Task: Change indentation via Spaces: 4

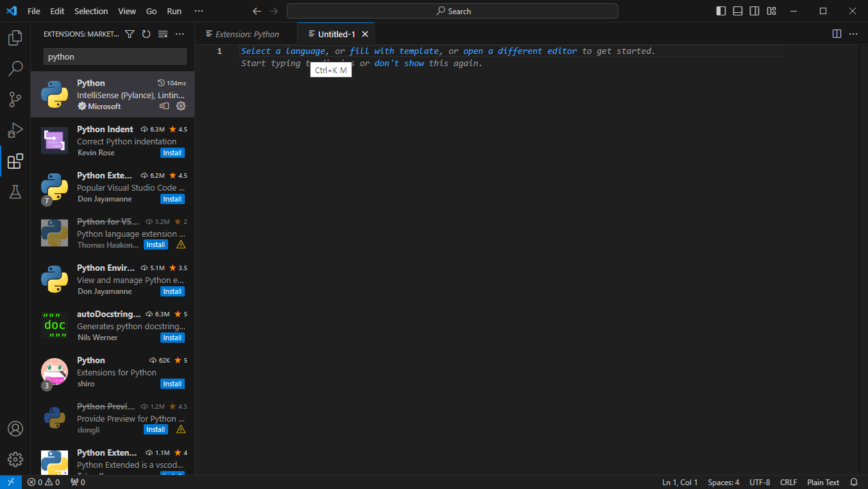Action: tap(724, 482)
